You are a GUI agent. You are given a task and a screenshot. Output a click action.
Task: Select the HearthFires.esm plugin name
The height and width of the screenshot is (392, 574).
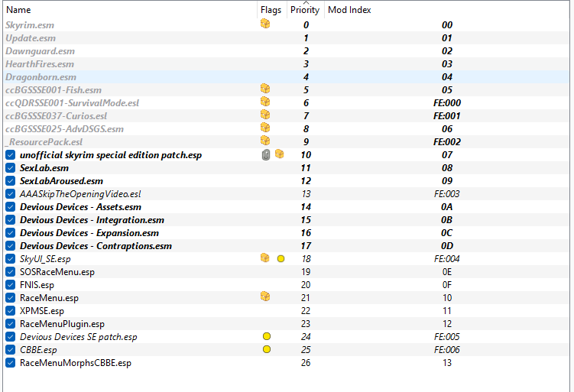40,64
